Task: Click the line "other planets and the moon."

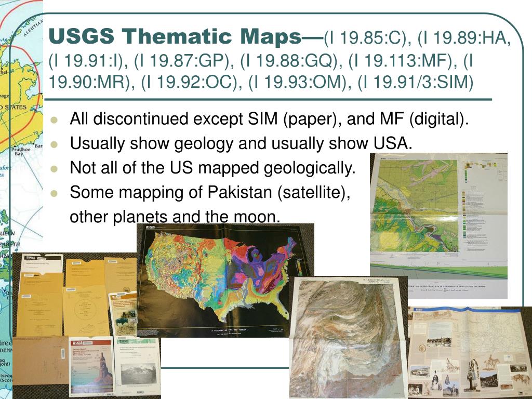Action: (x=175, y=217)
